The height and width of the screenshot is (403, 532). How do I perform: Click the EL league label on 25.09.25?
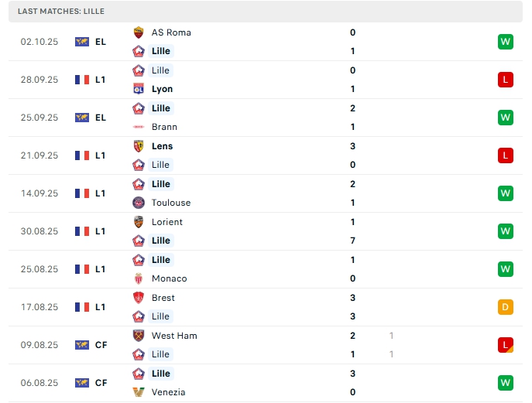click(101, 118)
